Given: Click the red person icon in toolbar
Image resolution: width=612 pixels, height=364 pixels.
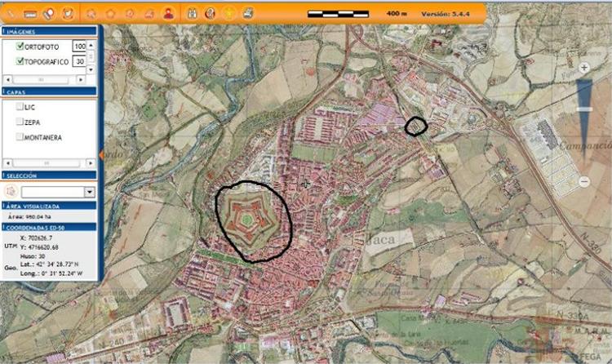Looking at the screenshot, I should [168, 14].
